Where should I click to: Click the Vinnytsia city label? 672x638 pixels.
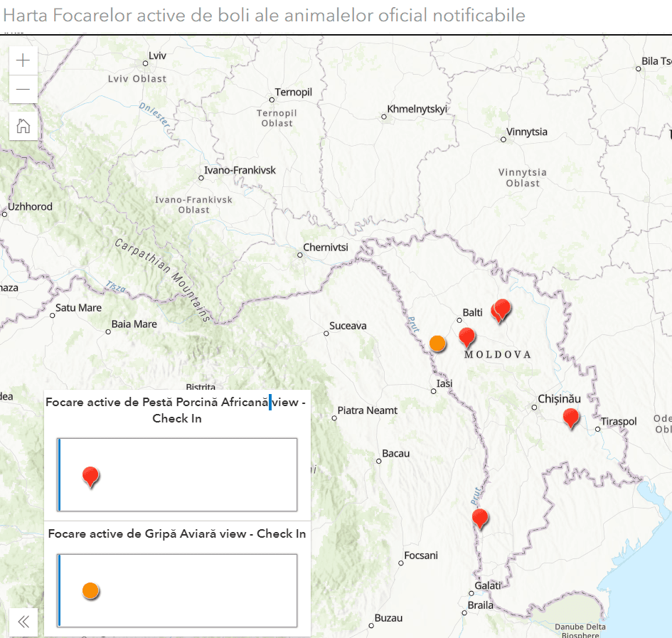tap(526, 132)
